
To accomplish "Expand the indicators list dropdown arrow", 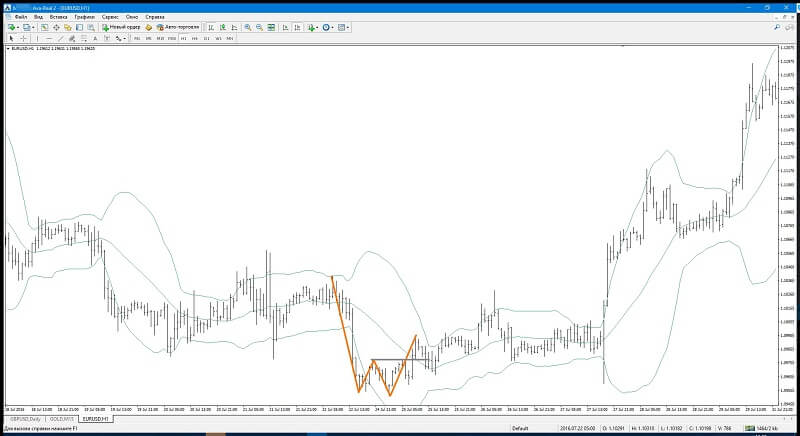I will (317, 28).
